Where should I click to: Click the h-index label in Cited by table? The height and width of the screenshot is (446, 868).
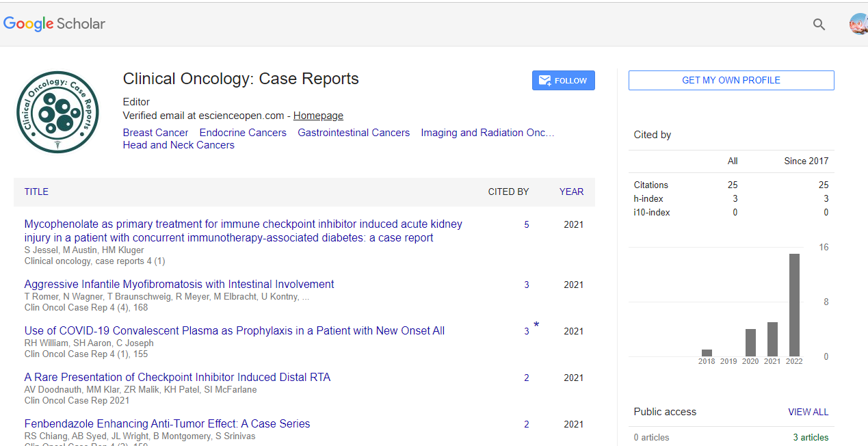click(x=648, y=198)
